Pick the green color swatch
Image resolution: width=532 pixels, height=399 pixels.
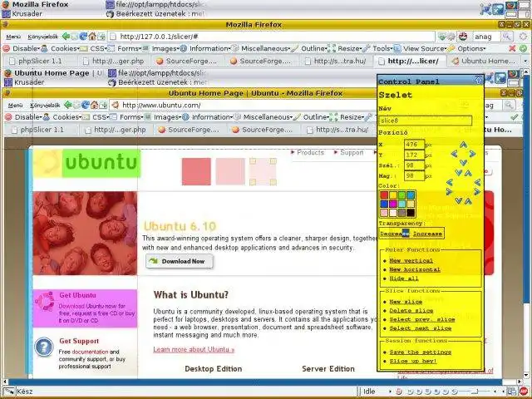[401, 195]
